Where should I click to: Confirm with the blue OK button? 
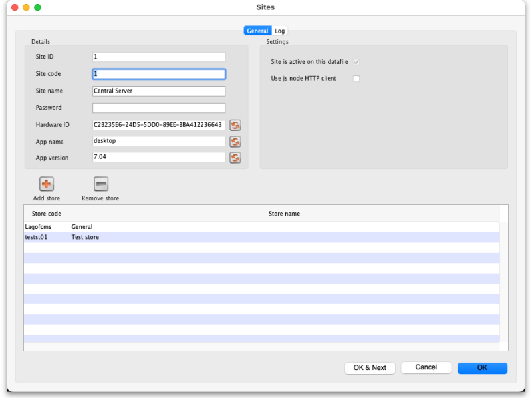click(482, 368)
